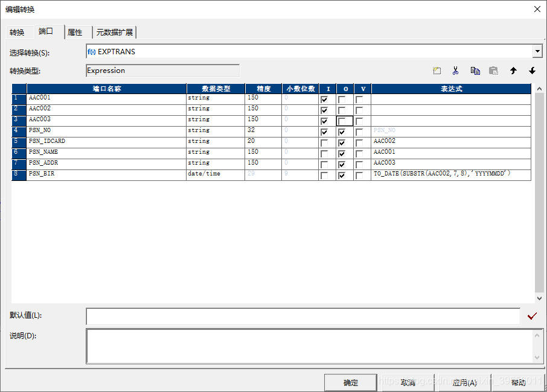Screen dimensions: 547x392
Task: Click the 默认值(L) input field
Action: [x=303, y=317]
